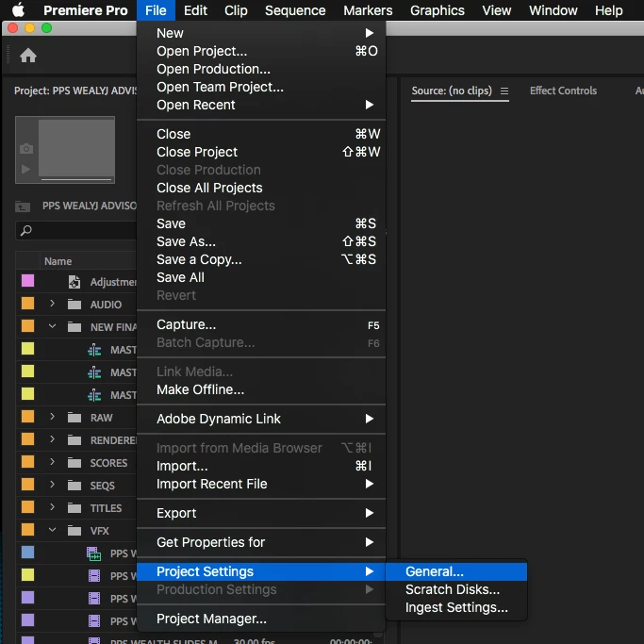Open the Export submenu

261,513
